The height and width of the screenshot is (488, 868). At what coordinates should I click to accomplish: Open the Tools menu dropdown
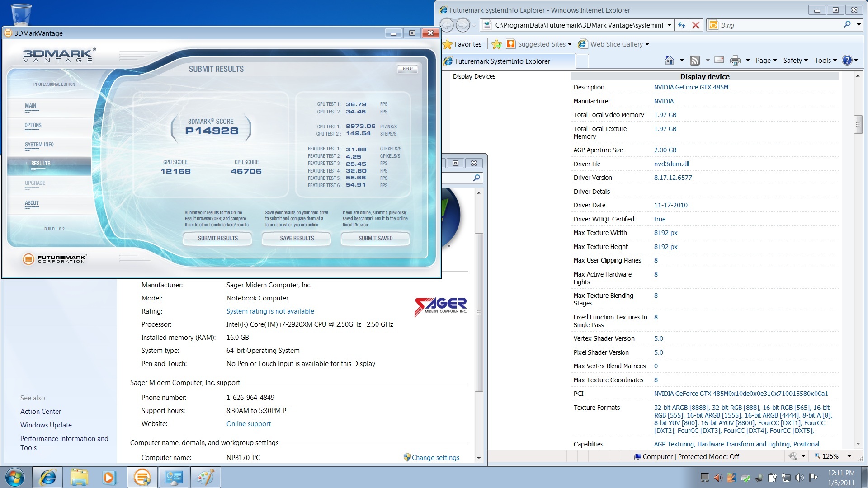click(826, 60)
